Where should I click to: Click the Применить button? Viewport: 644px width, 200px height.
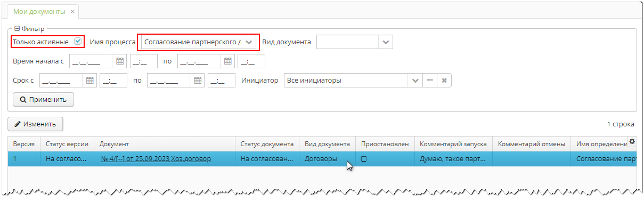tap(44, 99)
